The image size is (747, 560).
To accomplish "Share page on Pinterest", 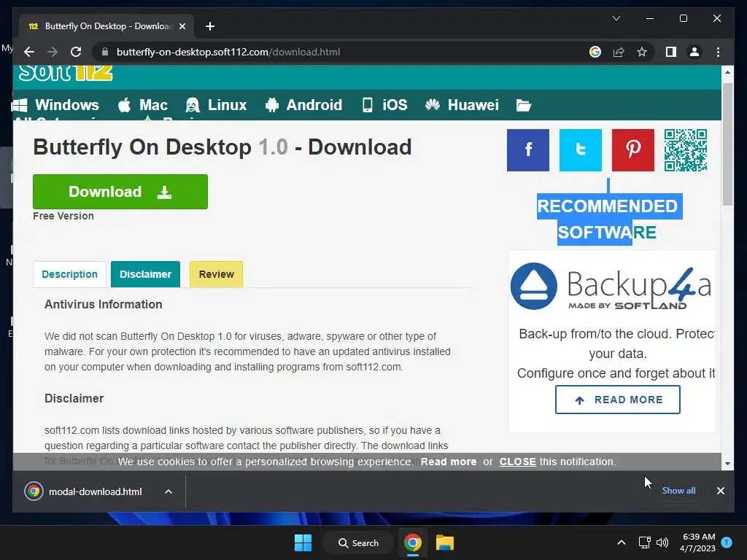I will click(x=632, y=150).
